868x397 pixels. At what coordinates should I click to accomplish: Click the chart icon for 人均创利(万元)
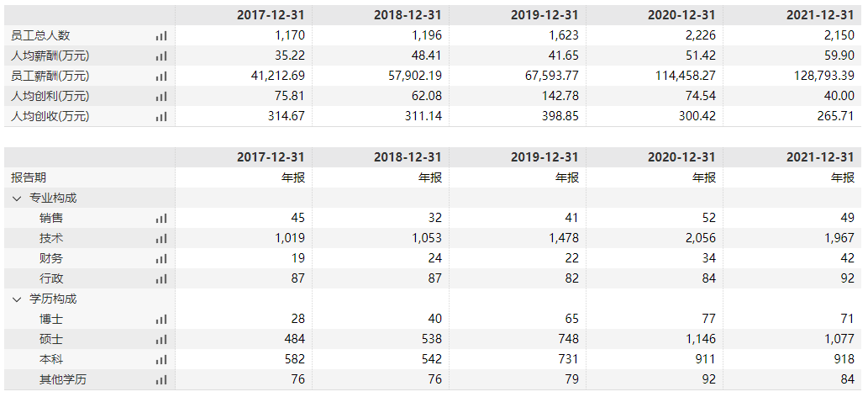(x=161, y=96)
